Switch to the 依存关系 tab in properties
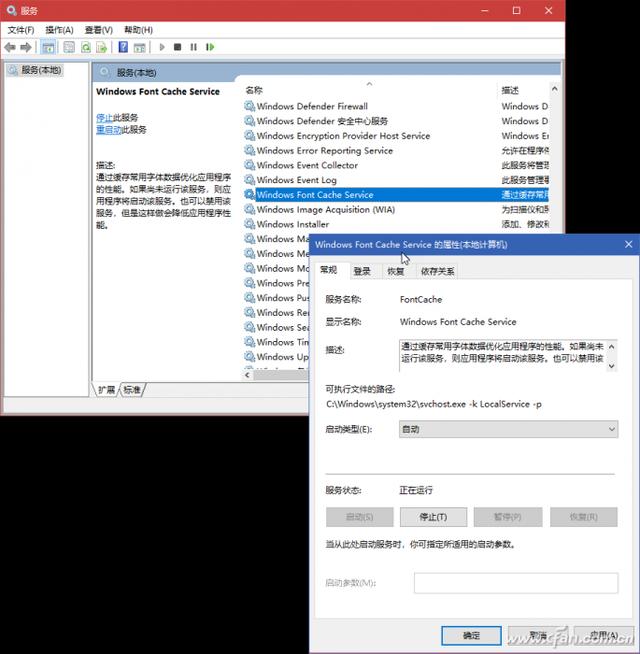640x654 pixels. (x=437, y=272)
